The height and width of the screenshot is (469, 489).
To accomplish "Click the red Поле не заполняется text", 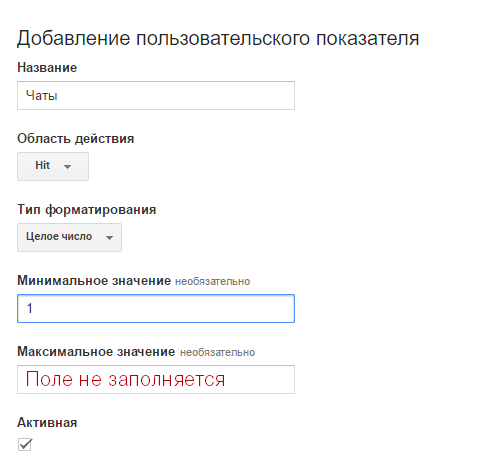I will pos(125,379).
